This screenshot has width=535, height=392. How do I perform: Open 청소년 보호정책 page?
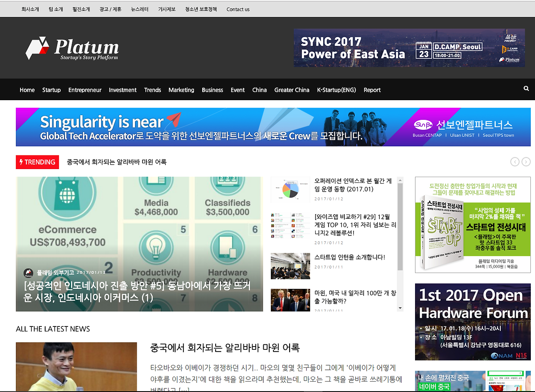(201, 9)
